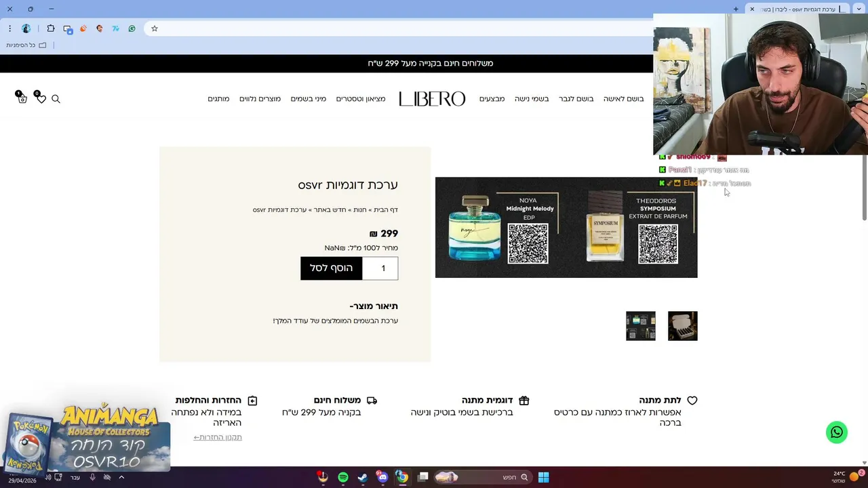
Task: Select the perfume box thumbnail
Action: [x=683, y=326]
